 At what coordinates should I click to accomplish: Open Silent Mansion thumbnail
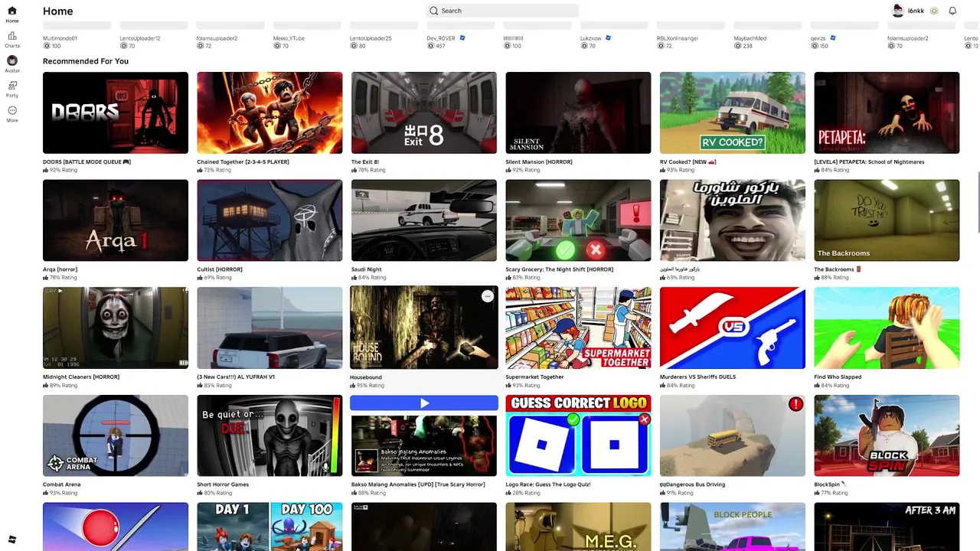[578, 112]
